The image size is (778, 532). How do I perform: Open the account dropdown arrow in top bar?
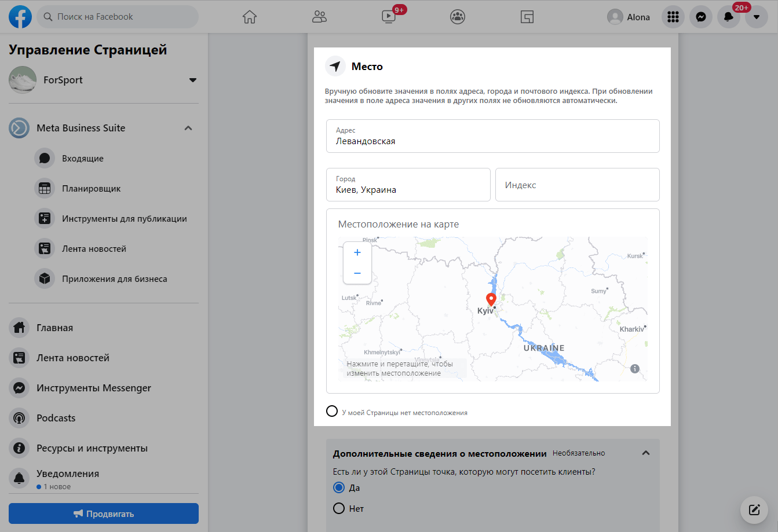pos(757,17)
